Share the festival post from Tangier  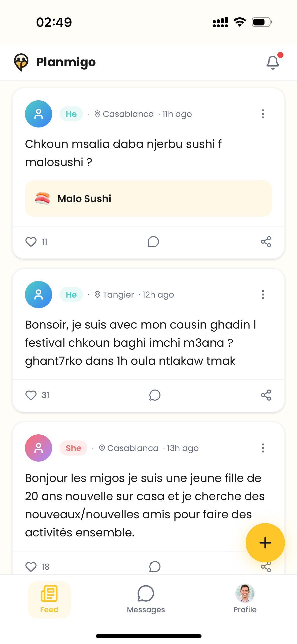point(266,395)
